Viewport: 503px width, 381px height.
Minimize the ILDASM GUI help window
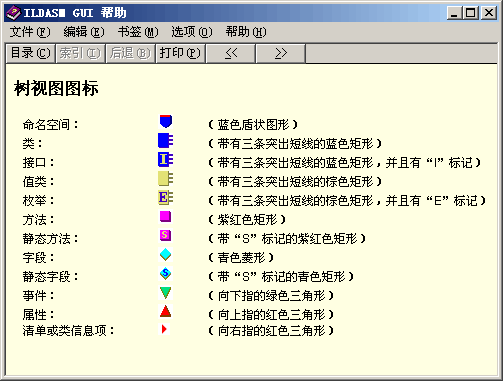(x=454, y=13)
